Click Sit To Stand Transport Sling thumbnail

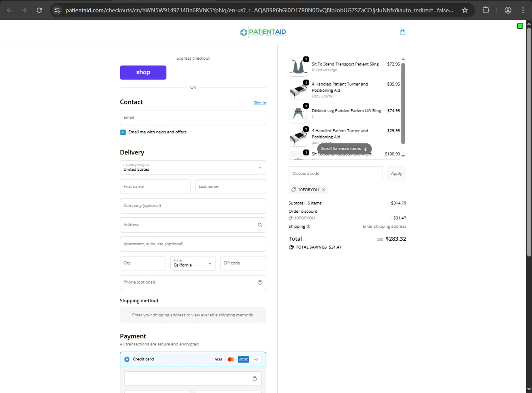(x=298, y=67)
